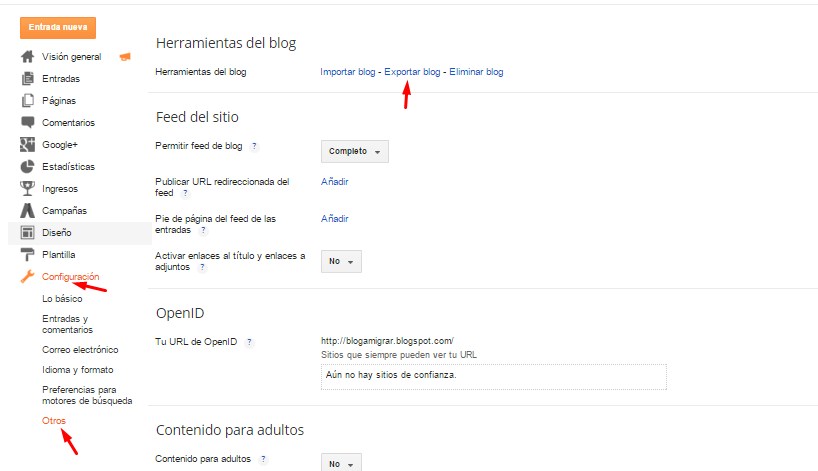Show help for Activar enlaces al título

point(202,267)
